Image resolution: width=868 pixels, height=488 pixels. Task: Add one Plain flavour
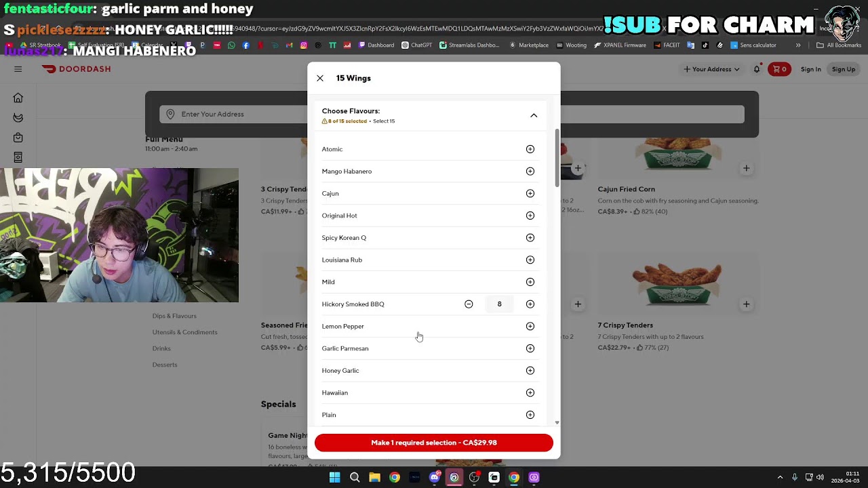(x=530, y=415)
